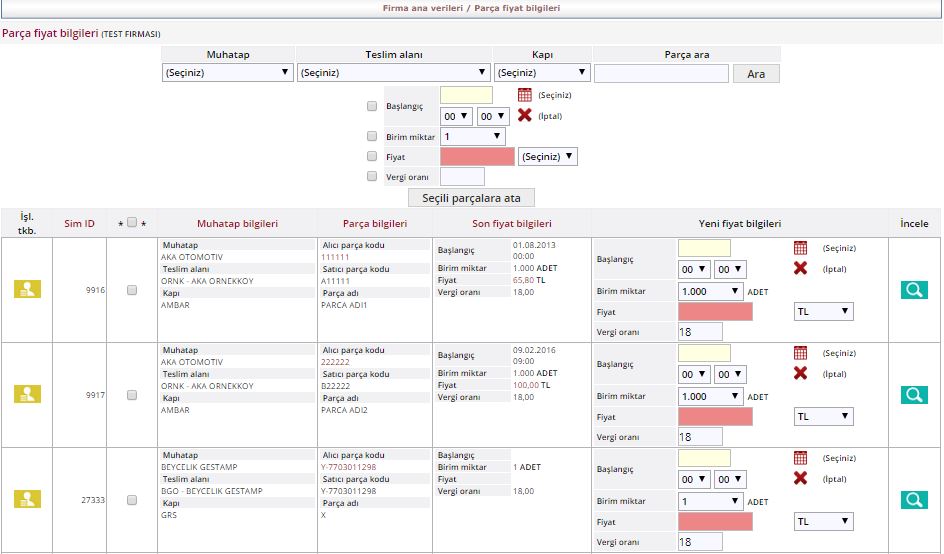944x554 pixels.
Task: Click the Seçili parçalara ata button
Action: pos(472,198)
